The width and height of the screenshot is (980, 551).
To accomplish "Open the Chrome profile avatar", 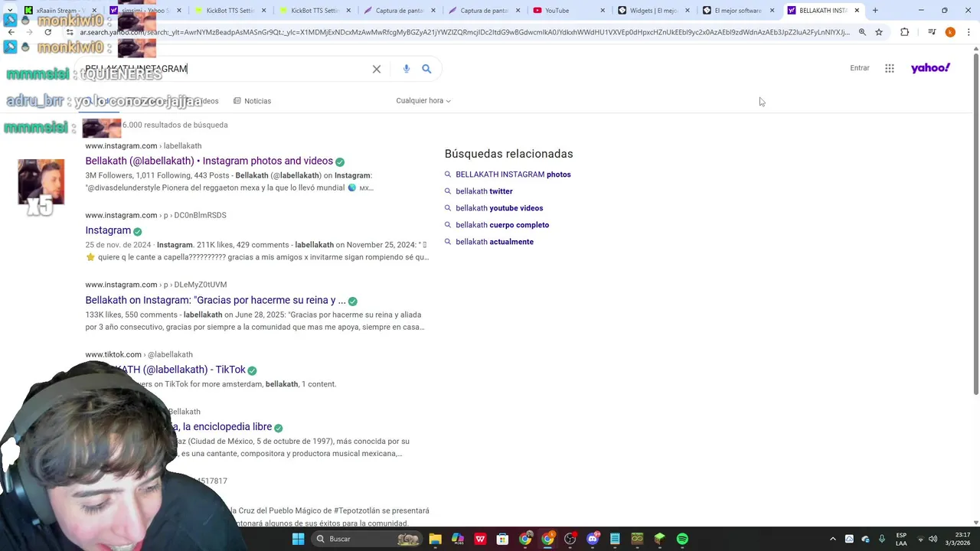I will click(x=950, y=32).
